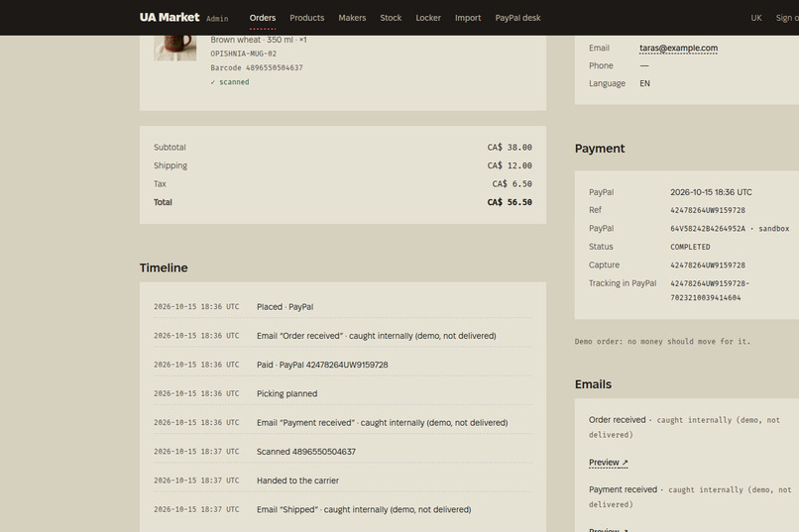Select barcode 4896550504637 under product

click(x=275, y=67)
